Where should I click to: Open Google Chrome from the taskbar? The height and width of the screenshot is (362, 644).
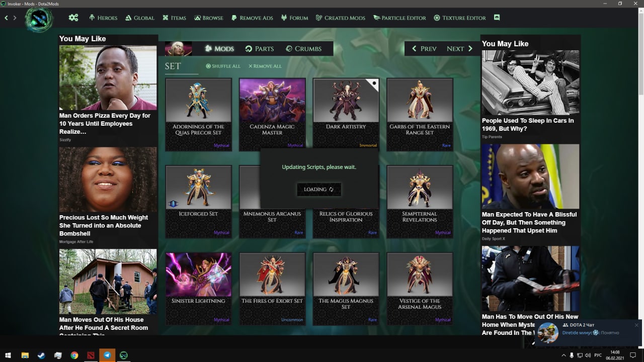pos(74,355)
